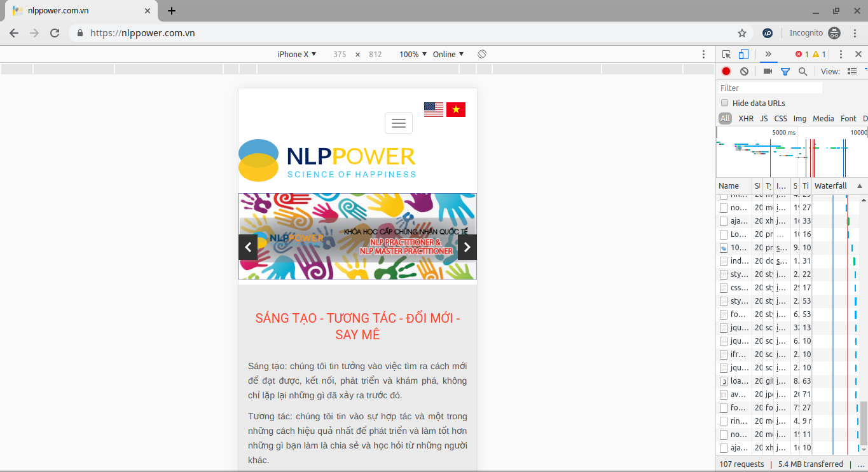This screenshot has width=868, height=472.
Task: Bookmark this page with the star
Action: (x=742, y=33)
